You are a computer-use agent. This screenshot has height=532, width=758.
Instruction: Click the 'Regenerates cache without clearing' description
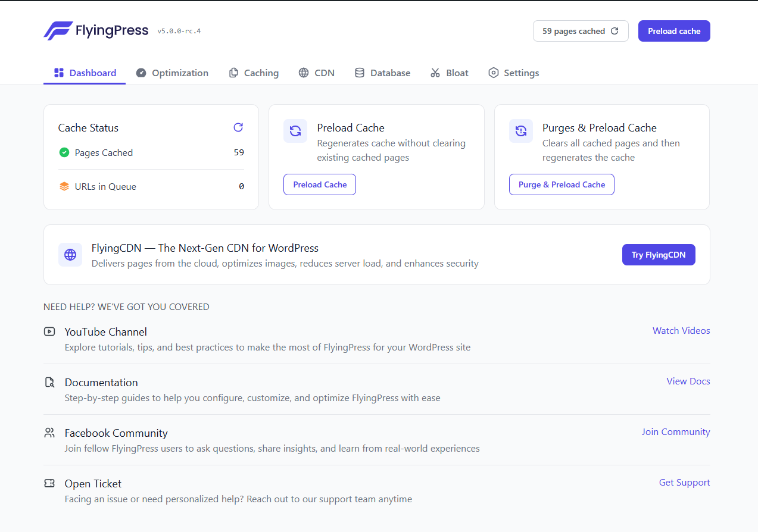click(391, 151)
